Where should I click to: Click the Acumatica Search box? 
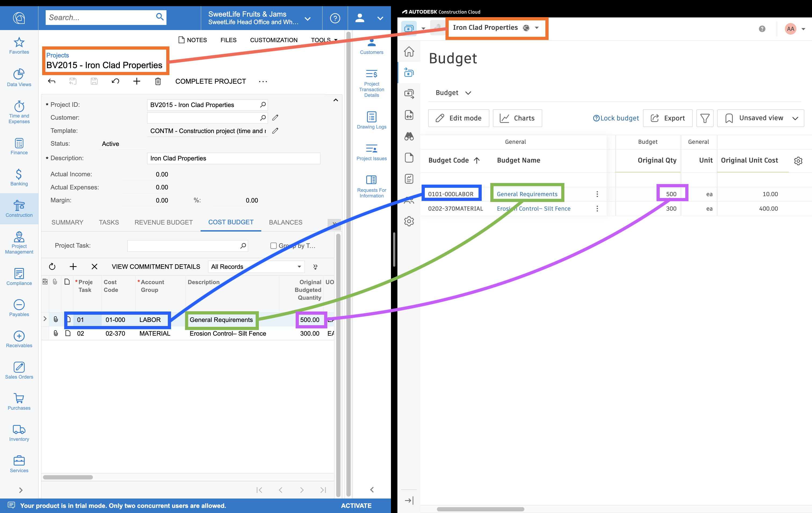point(106,17)
